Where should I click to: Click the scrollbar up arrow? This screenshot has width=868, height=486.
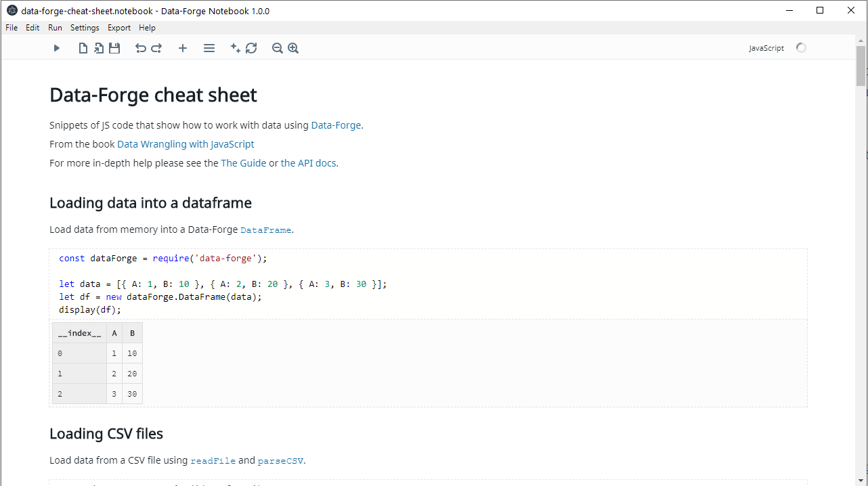(x=861, y=40)
